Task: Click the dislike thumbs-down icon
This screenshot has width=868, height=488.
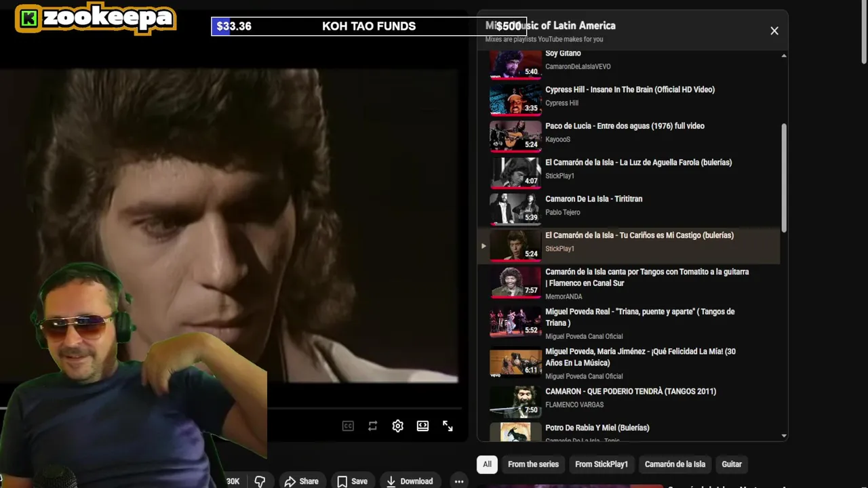Action: coord(260,481)
